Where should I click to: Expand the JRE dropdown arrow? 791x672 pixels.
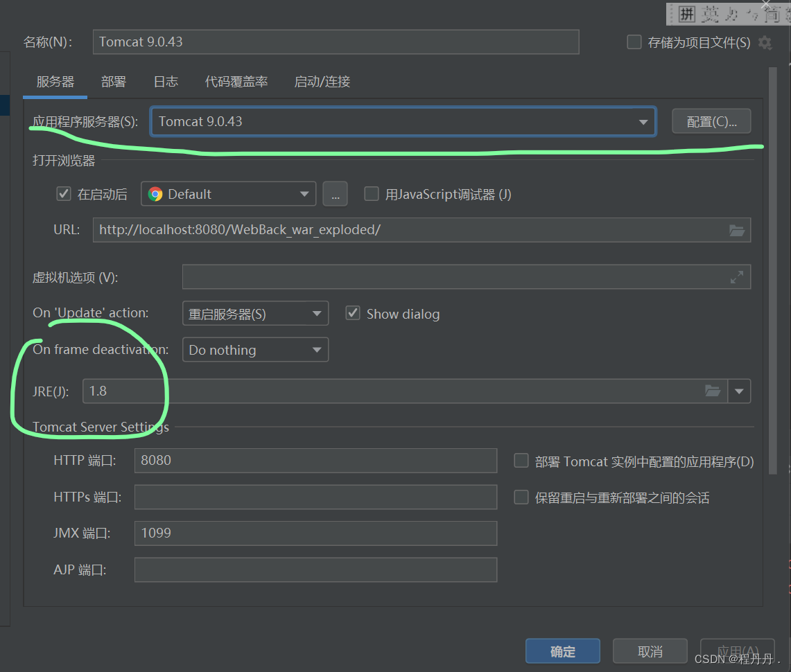point(739,391)
